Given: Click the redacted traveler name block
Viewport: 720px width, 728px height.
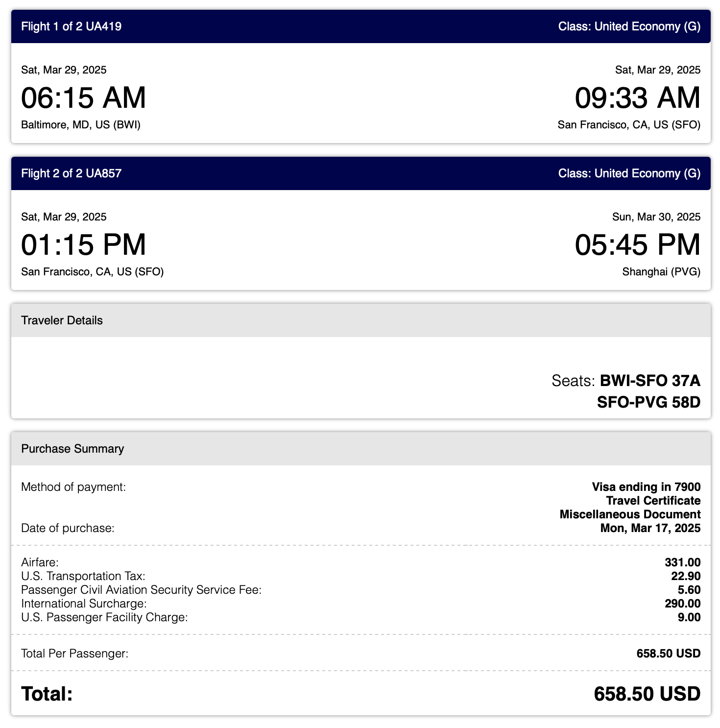Looking at the screenshot, I should pyautogui.click(x=272, y=377).
